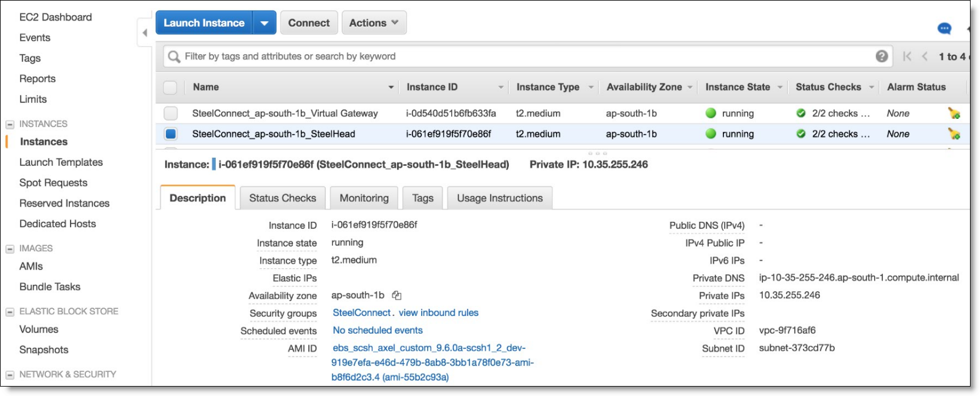Open Instance State column dropdown
Viewport: 980px width, 396px height.
[x=780, y=87]
